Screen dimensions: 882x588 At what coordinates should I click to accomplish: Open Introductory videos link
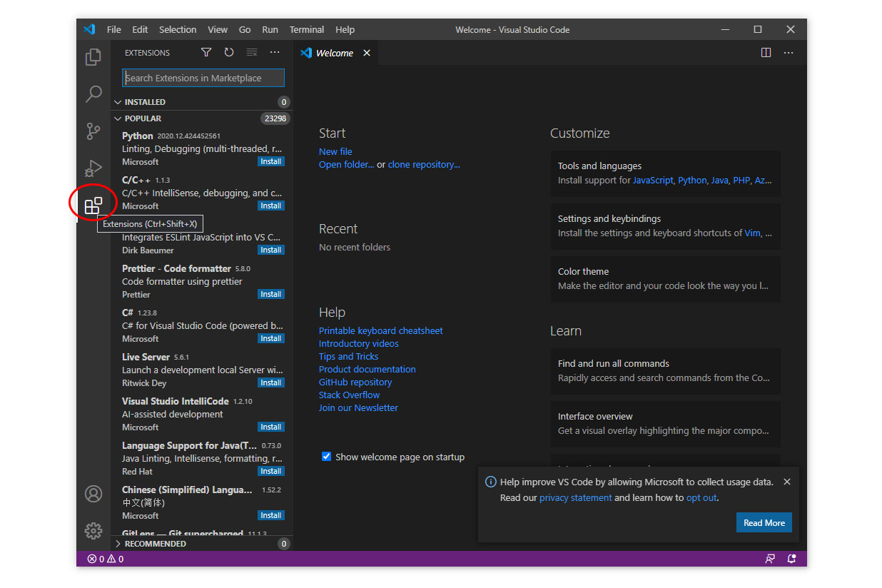[358, 344]
